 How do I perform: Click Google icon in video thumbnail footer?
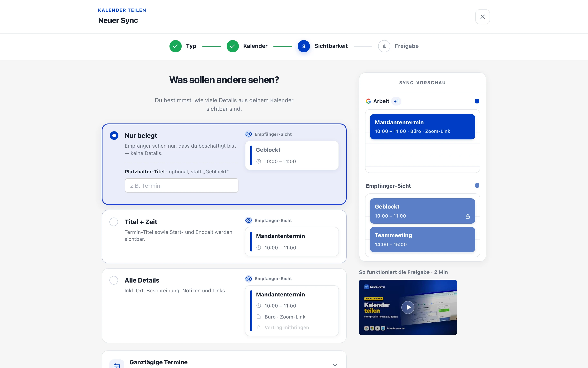[x=366, y=328]
